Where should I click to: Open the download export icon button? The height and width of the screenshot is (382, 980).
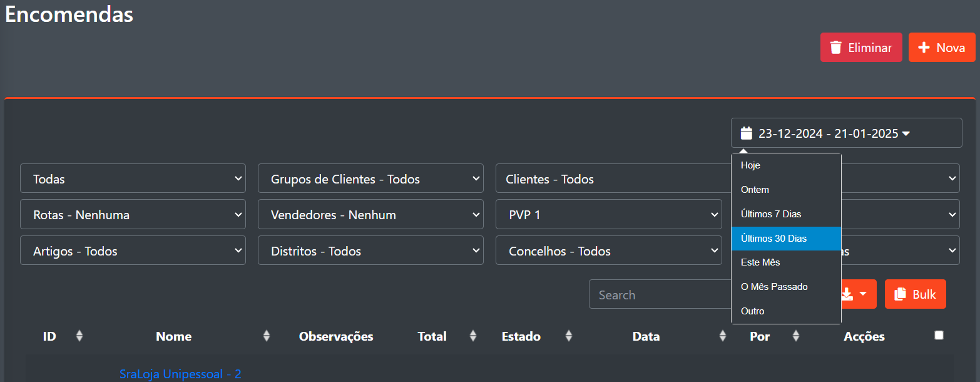(847, 294)
